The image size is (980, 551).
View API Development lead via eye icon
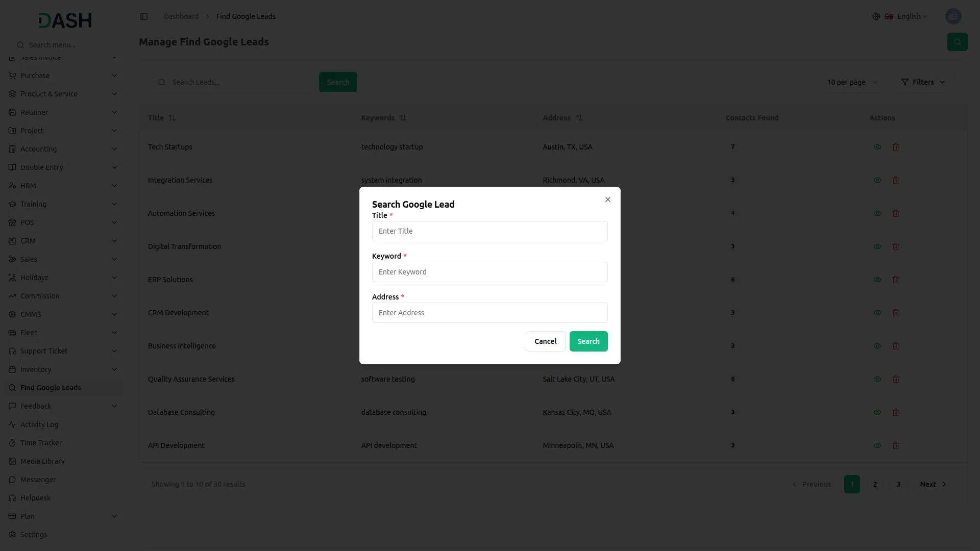tap(877, 445)
